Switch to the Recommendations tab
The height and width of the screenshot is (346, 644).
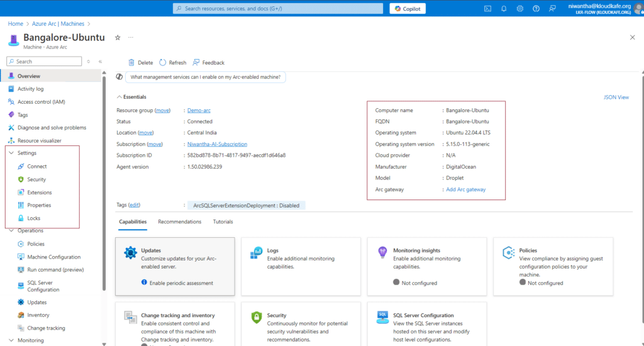click(179, 221)
